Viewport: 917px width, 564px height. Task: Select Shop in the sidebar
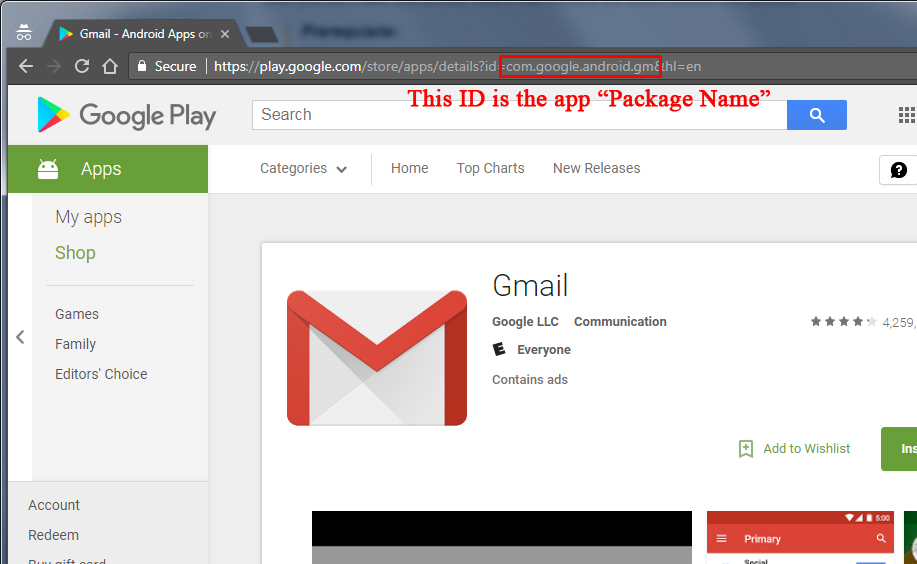tap(75, 253)
